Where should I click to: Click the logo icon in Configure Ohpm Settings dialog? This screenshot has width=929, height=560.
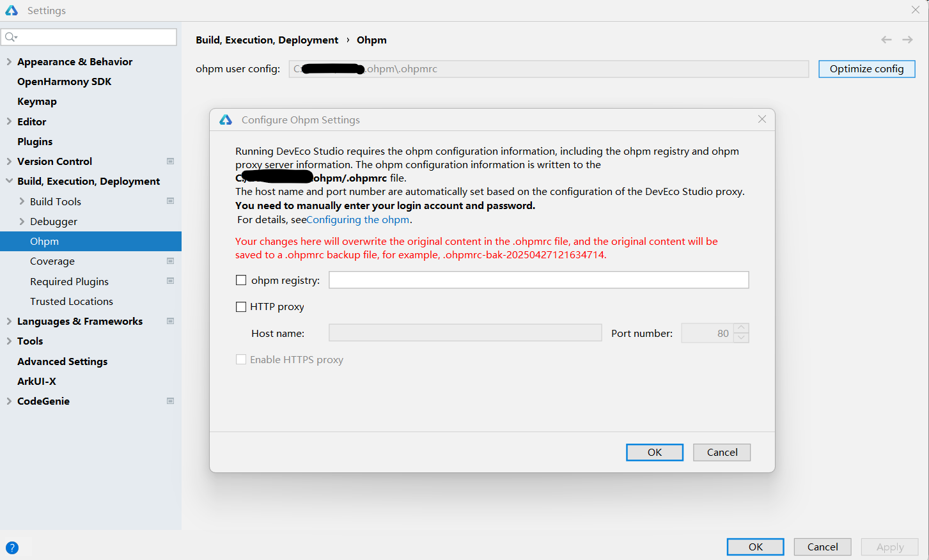point(226,120)
